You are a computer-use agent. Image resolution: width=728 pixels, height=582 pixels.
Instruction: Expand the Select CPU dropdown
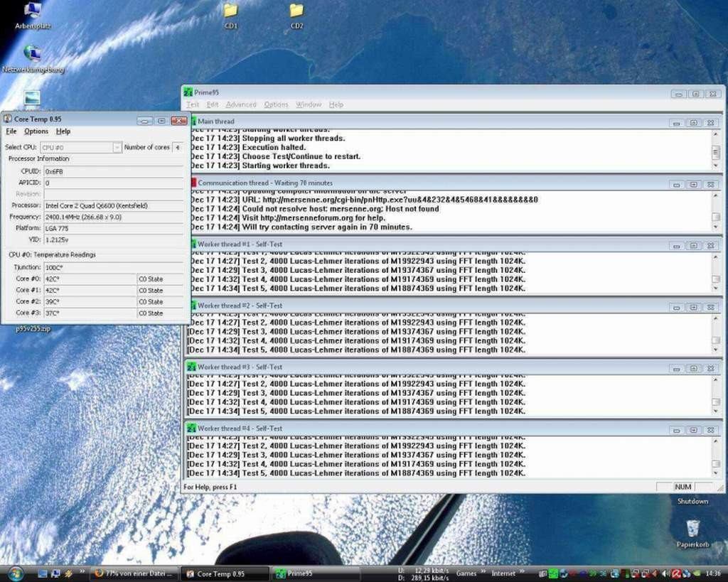pos(117,147)
